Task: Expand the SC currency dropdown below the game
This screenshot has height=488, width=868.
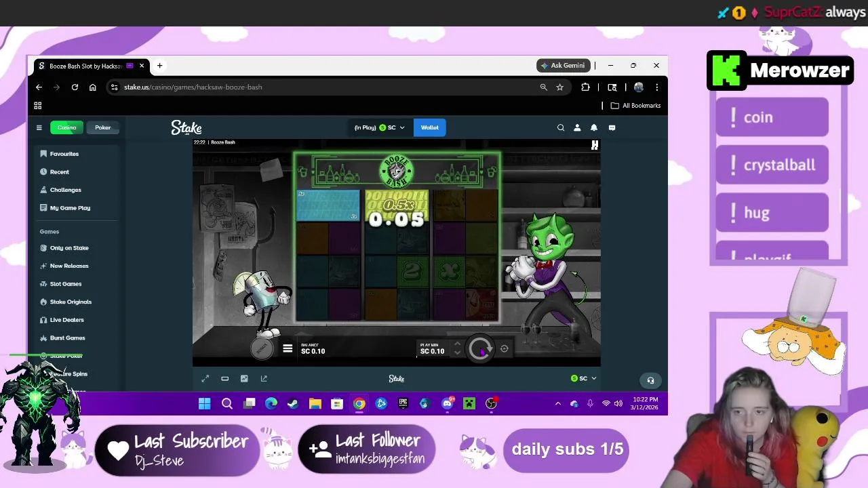Action: click(x=584, y=378)
